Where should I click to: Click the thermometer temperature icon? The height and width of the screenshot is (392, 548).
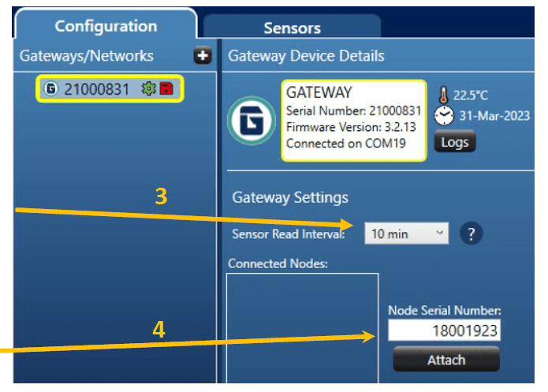click(445, 95)
